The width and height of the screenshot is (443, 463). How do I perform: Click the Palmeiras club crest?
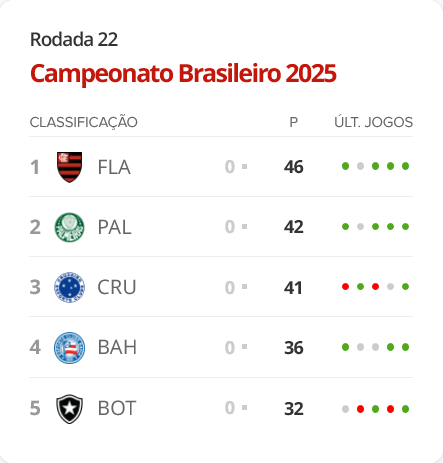coord(69,227)
